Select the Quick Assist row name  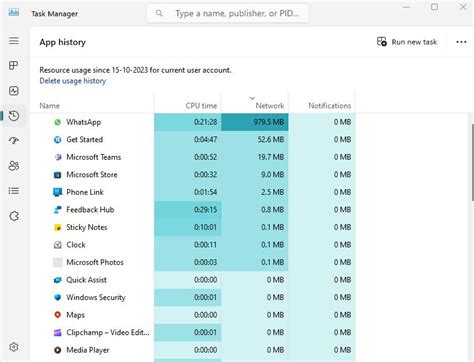pos(86,280)
